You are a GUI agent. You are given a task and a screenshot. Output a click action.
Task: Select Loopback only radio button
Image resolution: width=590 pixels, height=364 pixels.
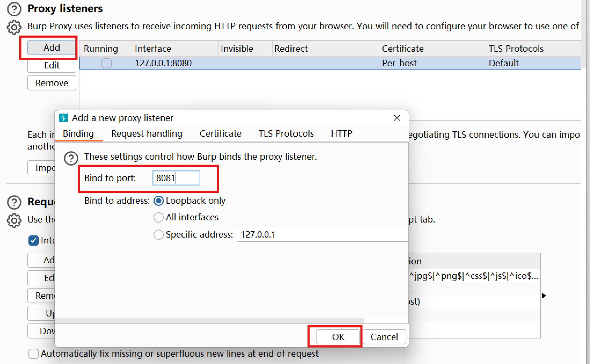(158, 201)
